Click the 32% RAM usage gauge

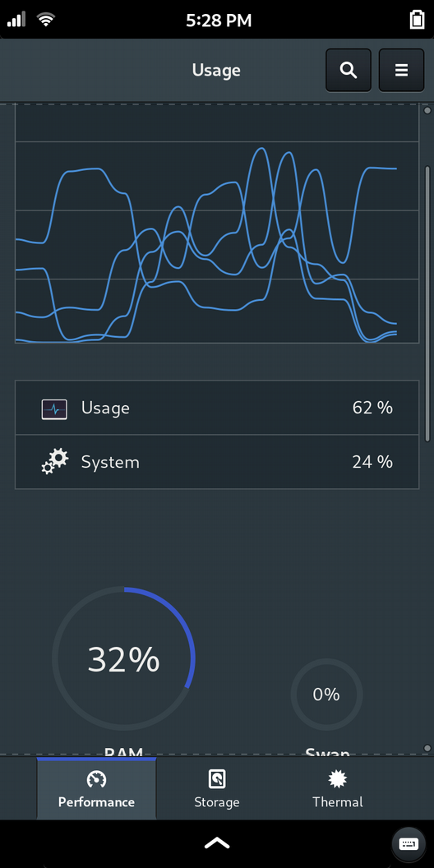click(123, 658)
